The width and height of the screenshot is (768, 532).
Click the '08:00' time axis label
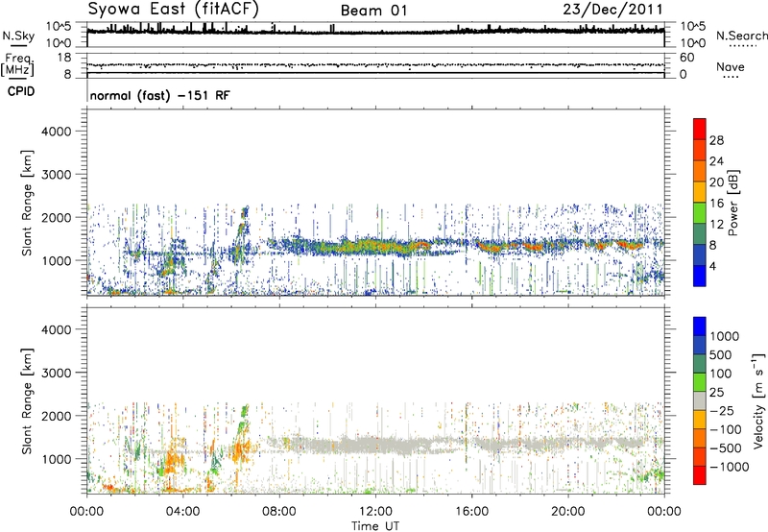tap(279, 512)
